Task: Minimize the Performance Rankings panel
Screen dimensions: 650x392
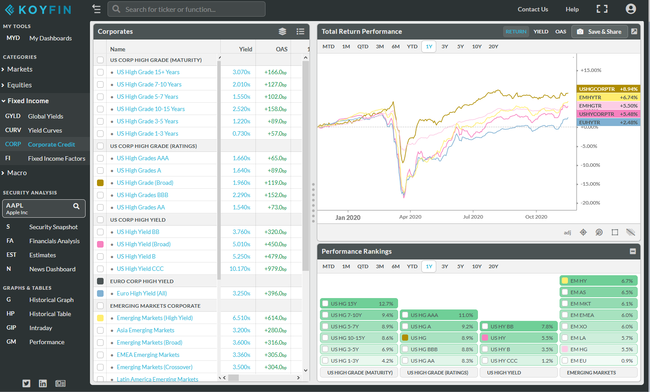Action: coord(633,251)
